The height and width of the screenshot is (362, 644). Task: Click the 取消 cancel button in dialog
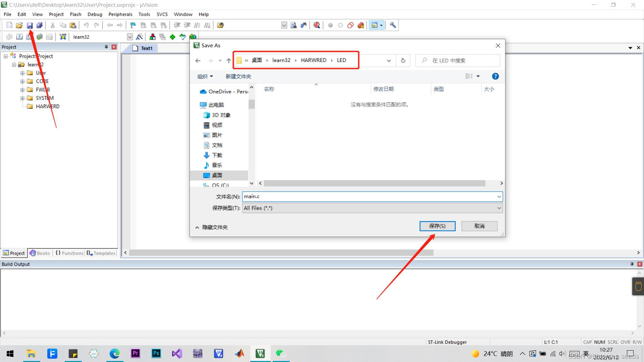pos(479,226)
